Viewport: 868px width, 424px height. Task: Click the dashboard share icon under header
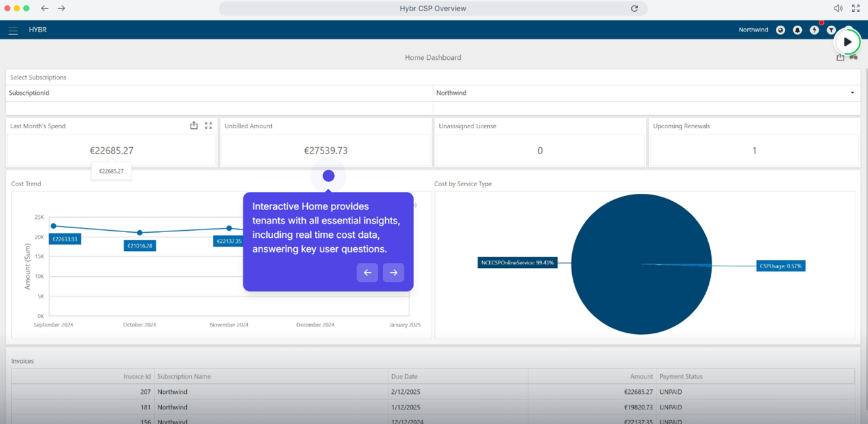(x=840, y=57)
